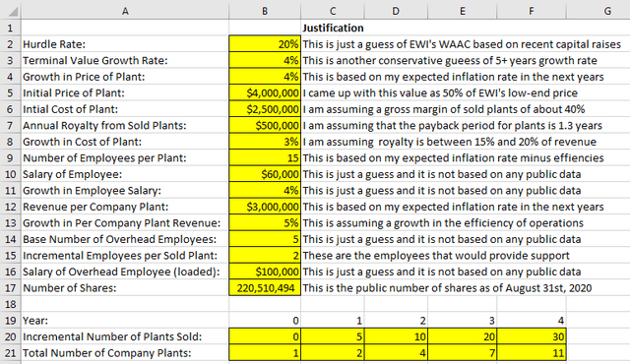This screenshot has width=630, height=364.
Task: Select Year 4 total company plants value 11
Action: (532, 353)
